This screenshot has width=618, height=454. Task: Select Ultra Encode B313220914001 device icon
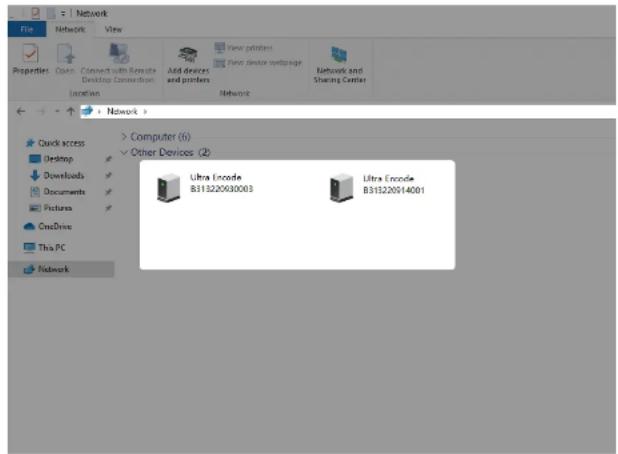click(341, 187)
